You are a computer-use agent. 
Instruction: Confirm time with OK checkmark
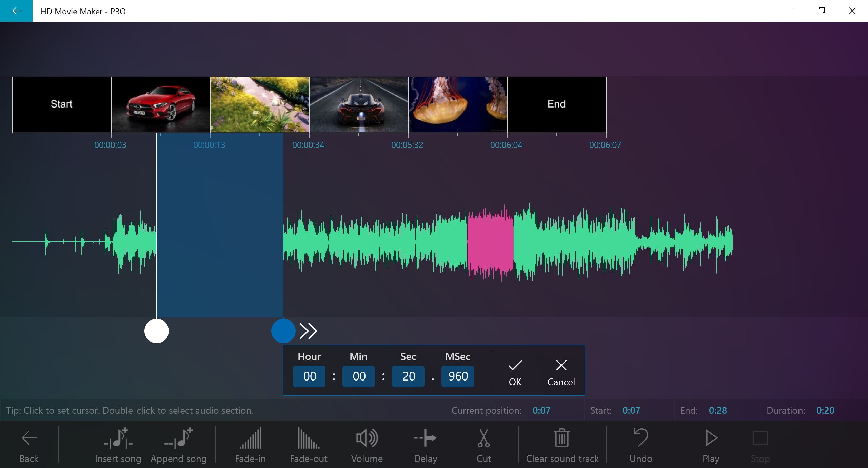tap(515, 373)
